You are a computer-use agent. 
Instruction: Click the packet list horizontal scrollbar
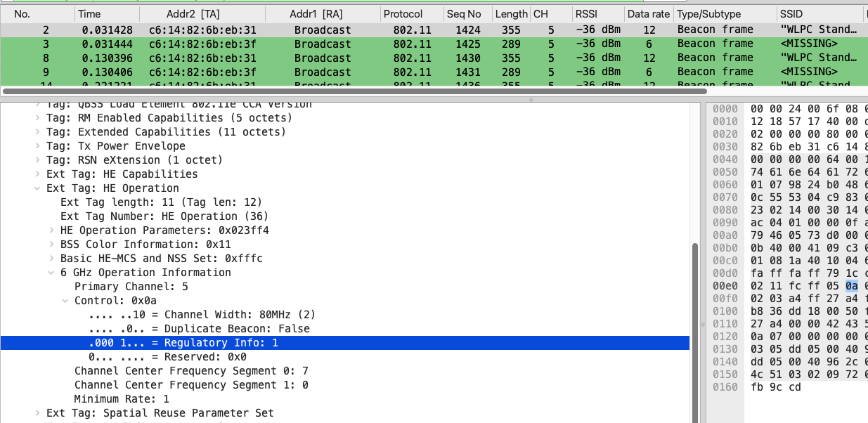(351, 91)
